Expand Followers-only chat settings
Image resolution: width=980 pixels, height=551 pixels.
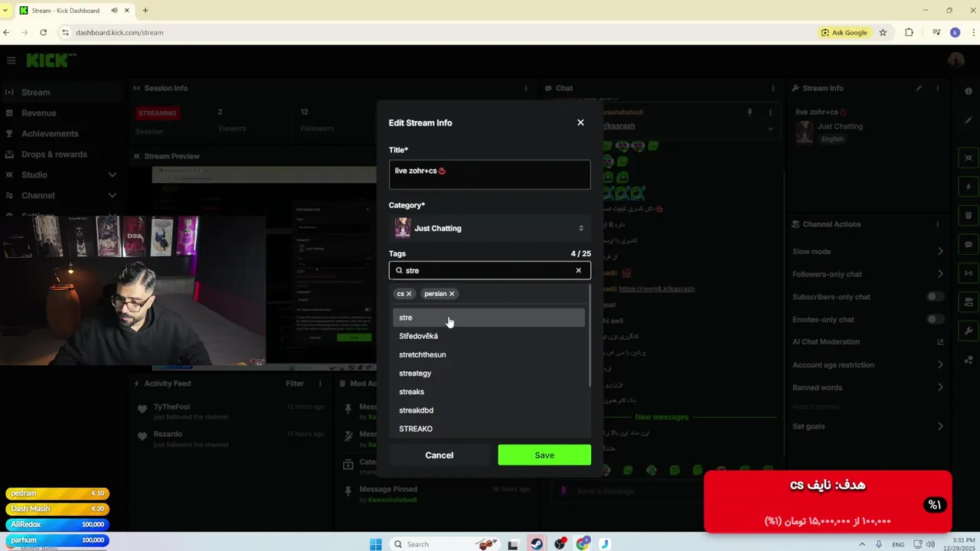point(867,274)
